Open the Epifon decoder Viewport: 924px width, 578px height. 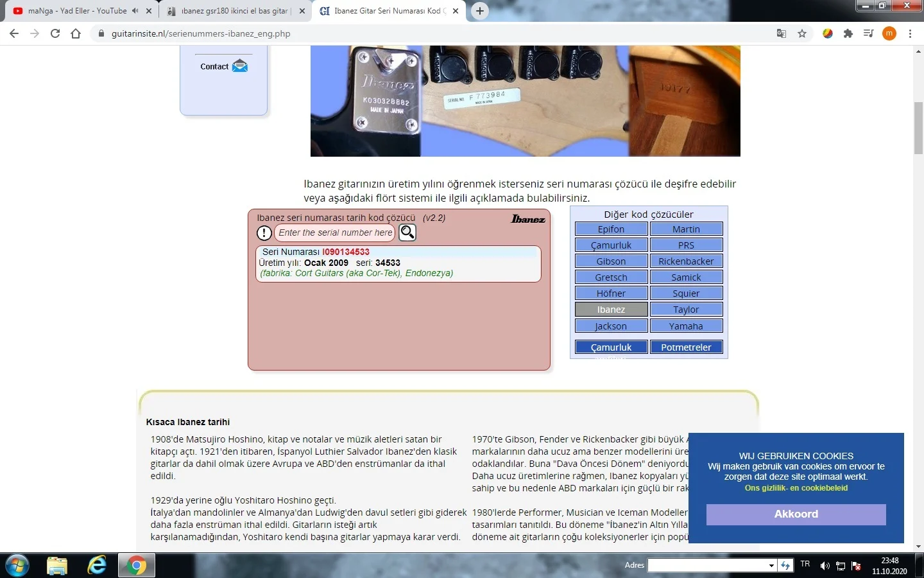(x=611, y=229)
